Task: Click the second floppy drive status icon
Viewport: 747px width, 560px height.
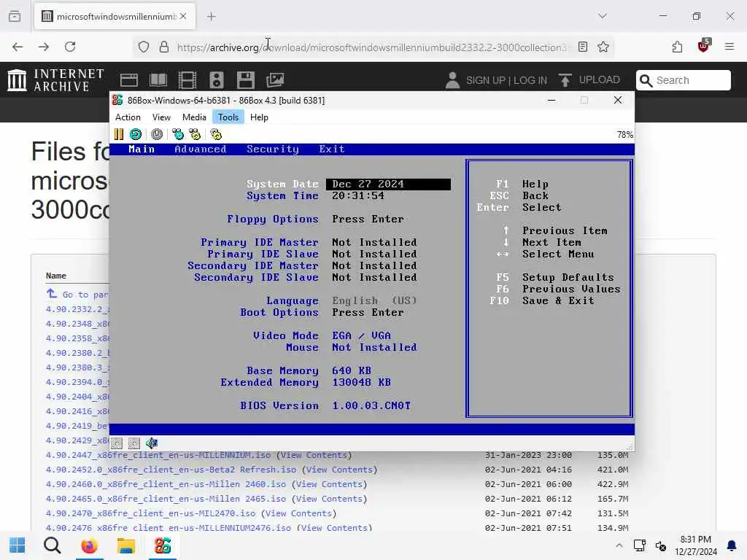Action: point(134,443)
